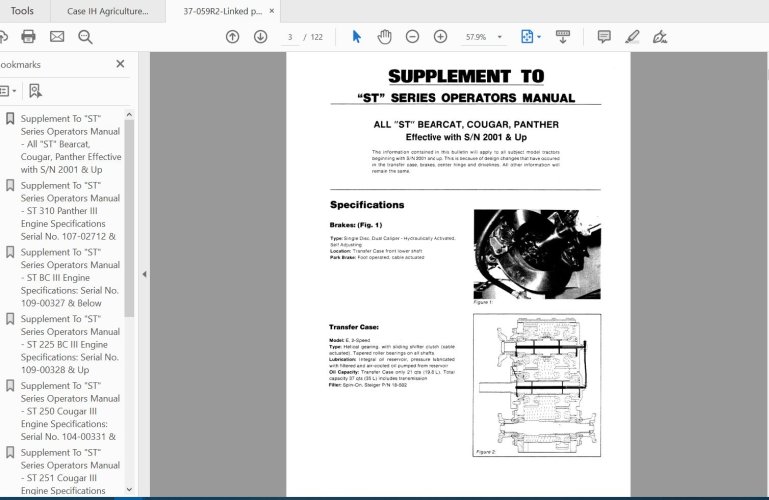
Task: Collapse the navigation pane with the left arrow
Action: pos(144,274)
